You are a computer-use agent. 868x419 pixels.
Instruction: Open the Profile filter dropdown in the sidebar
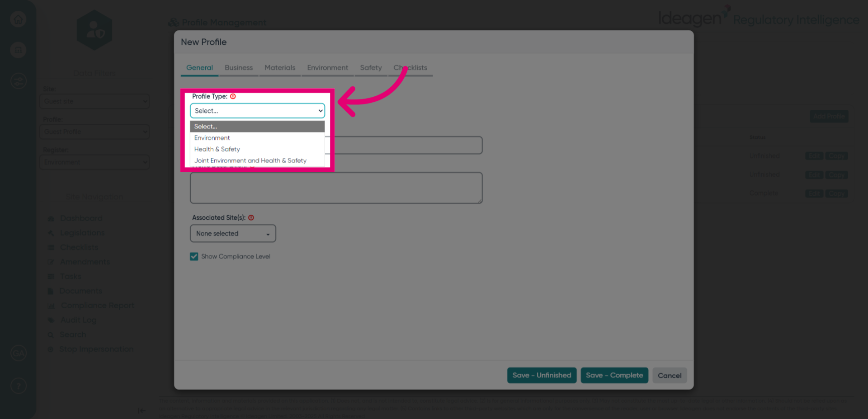(x=94, y=132)
